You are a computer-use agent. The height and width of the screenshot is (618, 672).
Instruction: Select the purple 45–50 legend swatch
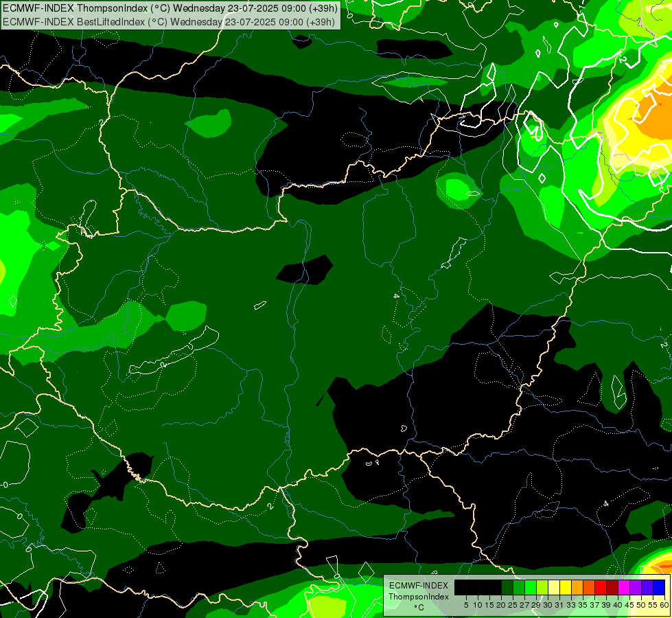pos(636,587)
